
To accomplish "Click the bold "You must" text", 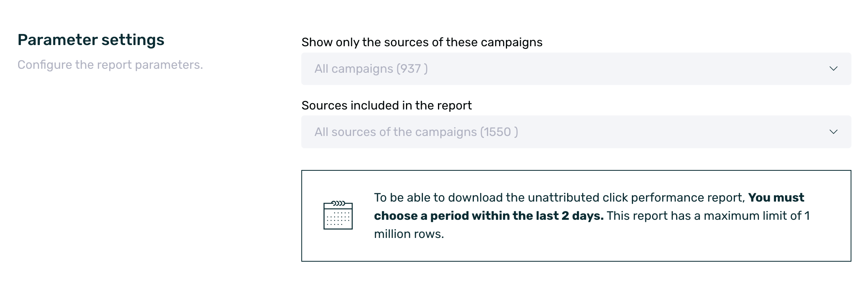I will point(776,198).
